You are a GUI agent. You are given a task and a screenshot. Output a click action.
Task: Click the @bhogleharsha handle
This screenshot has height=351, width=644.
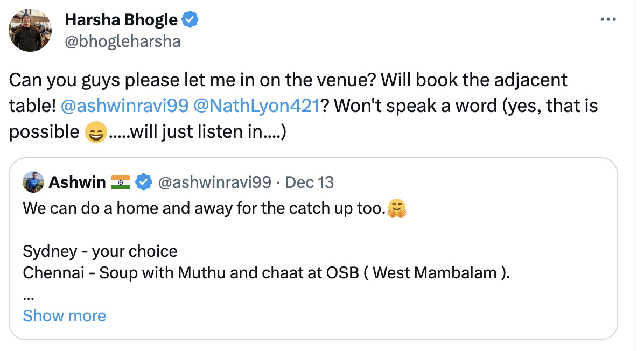[122, 41]
